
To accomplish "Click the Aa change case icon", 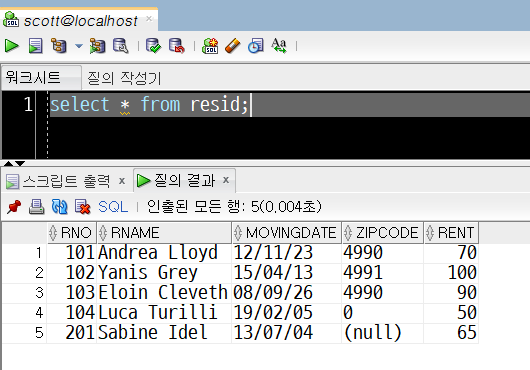I will point(279,46).
